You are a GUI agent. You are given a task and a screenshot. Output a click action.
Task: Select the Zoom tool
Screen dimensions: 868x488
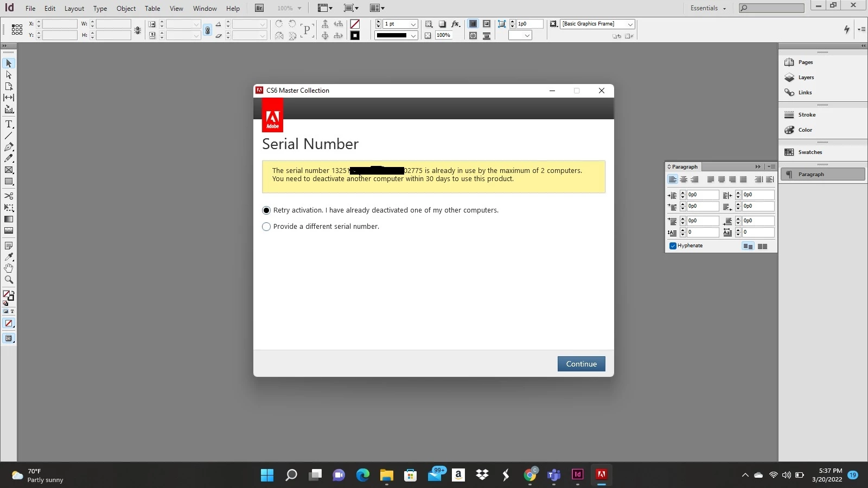pos(9,280)
